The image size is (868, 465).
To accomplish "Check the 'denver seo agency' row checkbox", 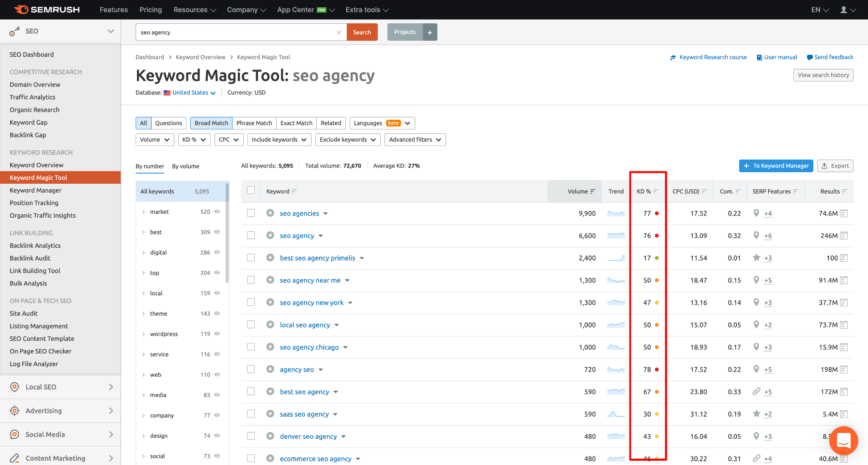I will pyautogui.click(x=251, y=436).
